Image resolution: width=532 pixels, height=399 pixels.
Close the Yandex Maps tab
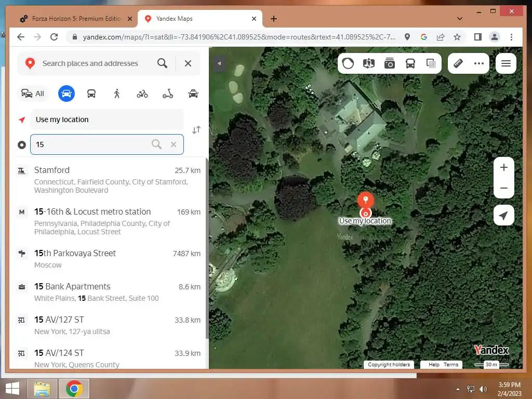point(254,19)
